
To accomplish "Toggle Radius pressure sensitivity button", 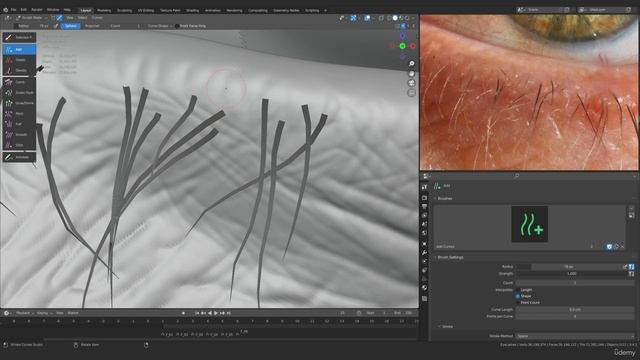I will pos(631,267).
